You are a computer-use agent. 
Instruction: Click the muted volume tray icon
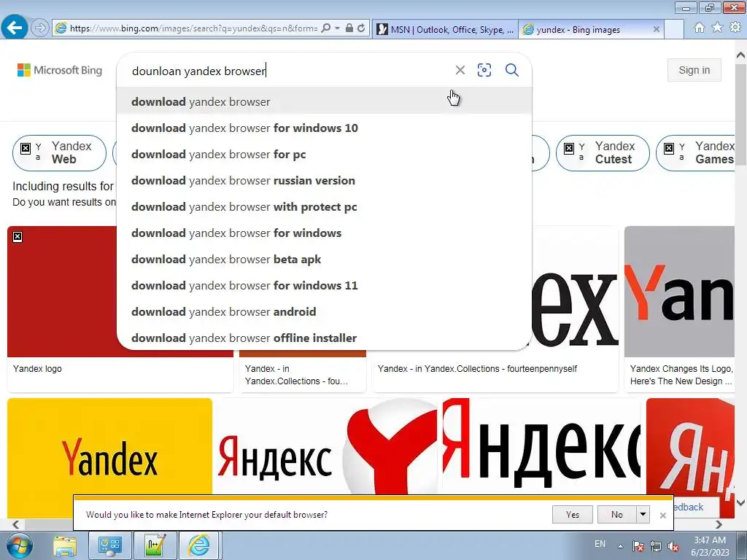(673, 546)
